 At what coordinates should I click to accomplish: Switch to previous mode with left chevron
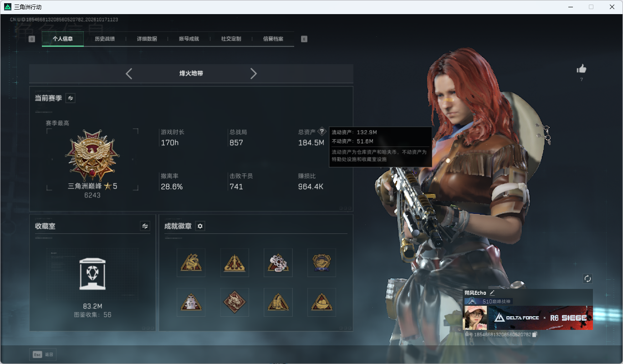coord(129,74)
